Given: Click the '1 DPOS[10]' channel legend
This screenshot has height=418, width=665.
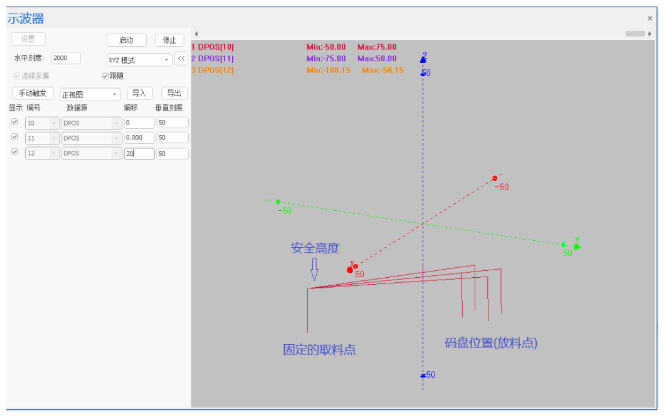Looking at the screenshot, I should point(212,47).
